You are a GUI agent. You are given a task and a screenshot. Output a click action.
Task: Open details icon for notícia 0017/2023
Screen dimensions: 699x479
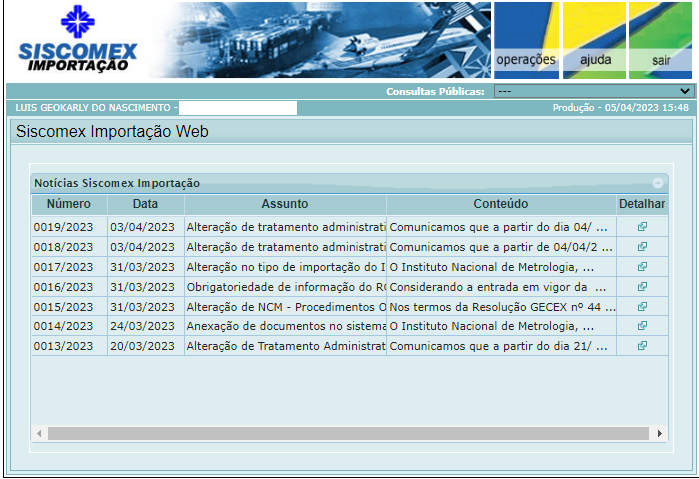(x=642, y=267)
